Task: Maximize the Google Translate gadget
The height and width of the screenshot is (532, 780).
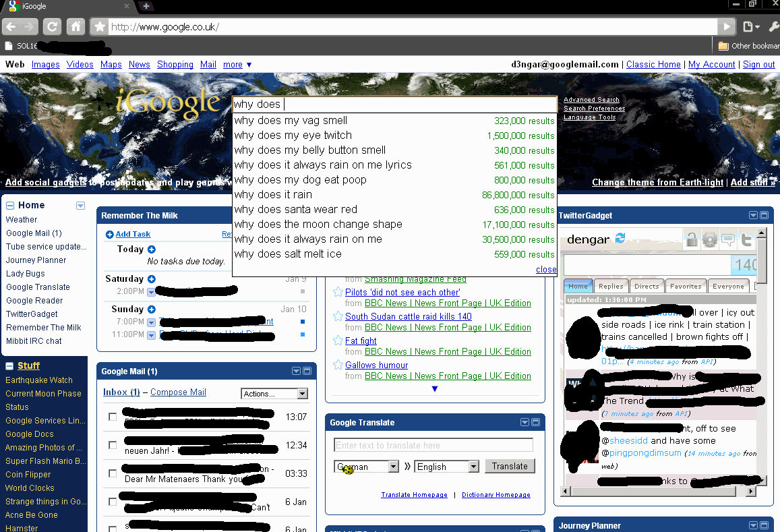Action: pyautogui.click(x=535, y=423)
